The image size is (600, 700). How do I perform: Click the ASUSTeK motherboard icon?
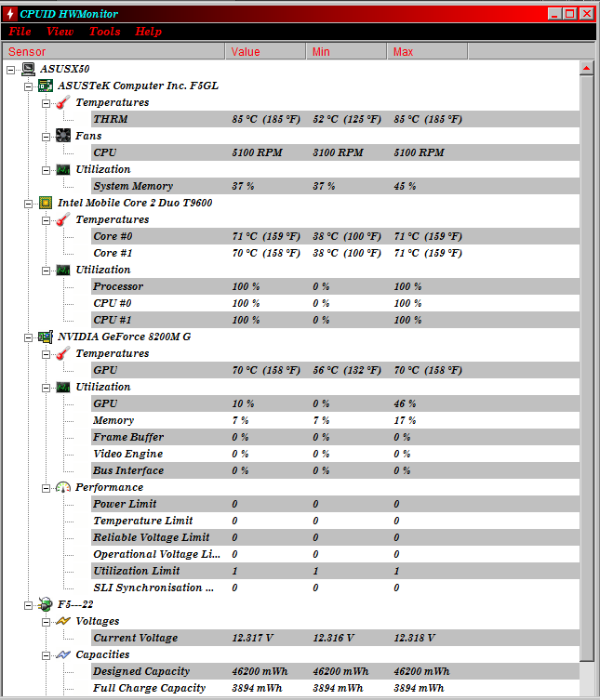pos(46,86)
